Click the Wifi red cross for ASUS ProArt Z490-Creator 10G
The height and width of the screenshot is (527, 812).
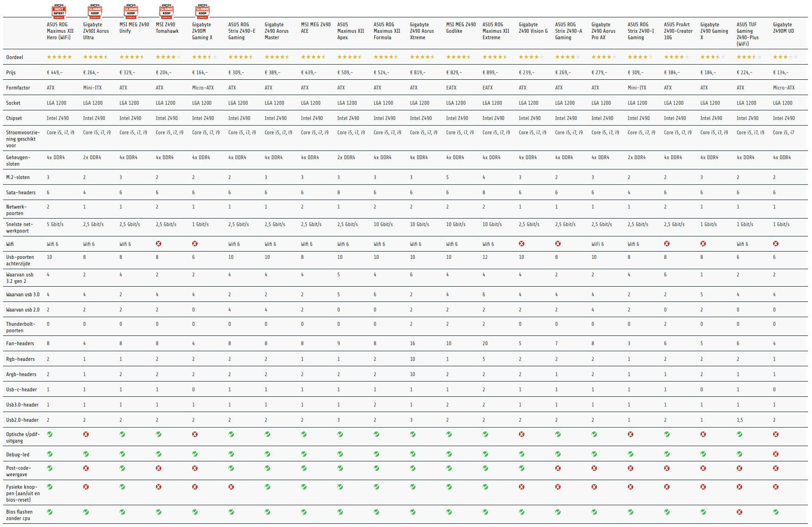coord(667,244)
